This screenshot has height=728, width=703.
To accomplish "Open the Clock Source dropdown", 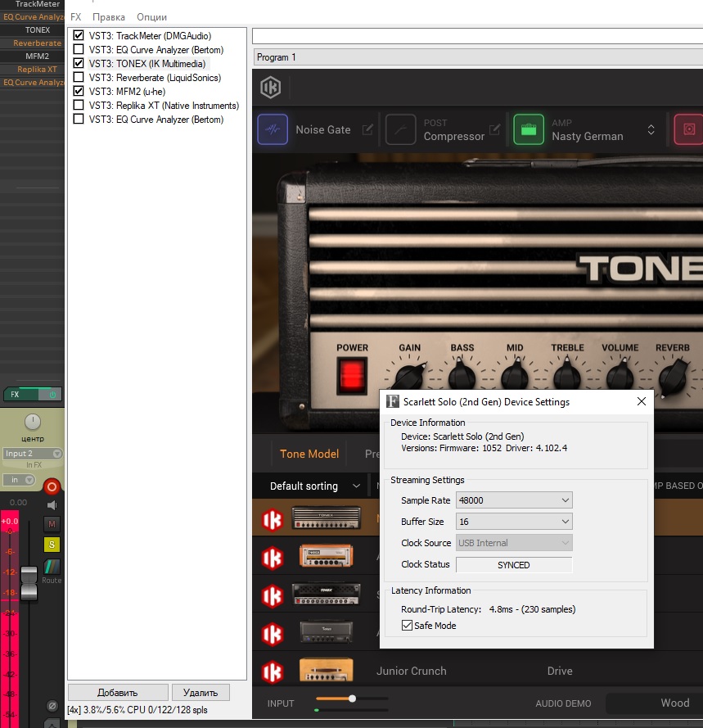I will coord(514,543).
